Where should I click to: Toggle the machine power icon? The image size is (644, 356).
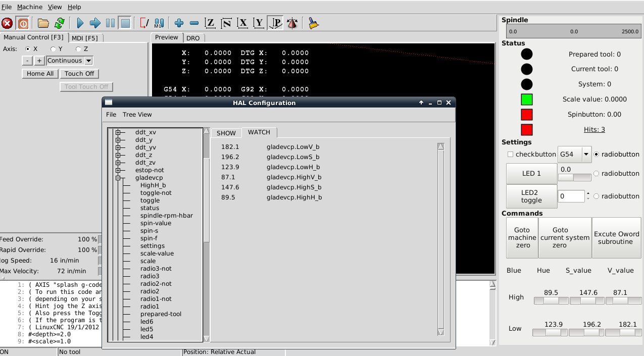(x=23, y=23)
